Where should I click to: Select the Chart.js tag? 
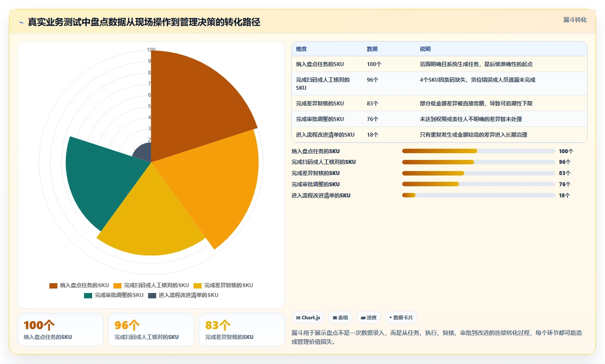click(x=308, y=318)
